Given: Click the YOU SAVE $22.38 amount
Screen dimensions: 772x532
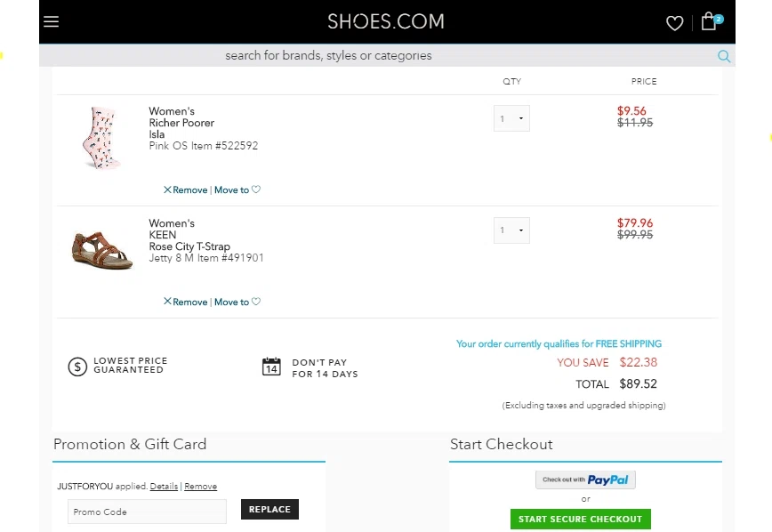Looking at the screenshot, I should coord(638,363).
